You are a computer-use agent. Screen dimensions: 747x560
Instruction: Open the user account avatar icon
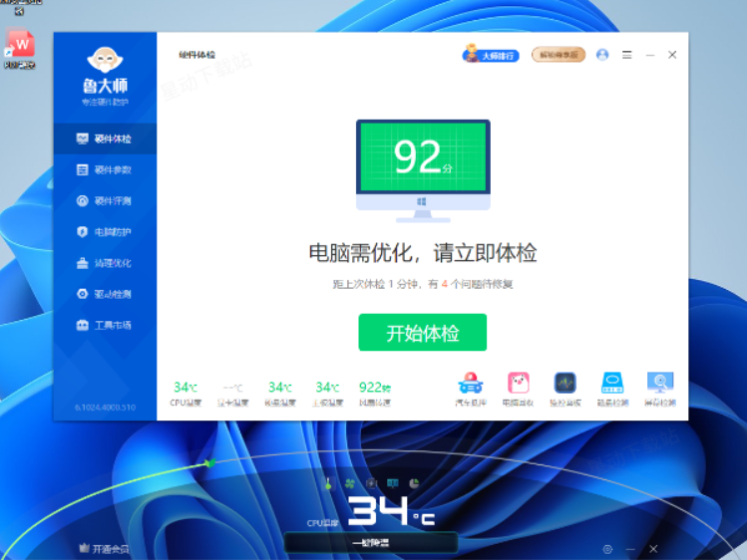click(602, 55)
